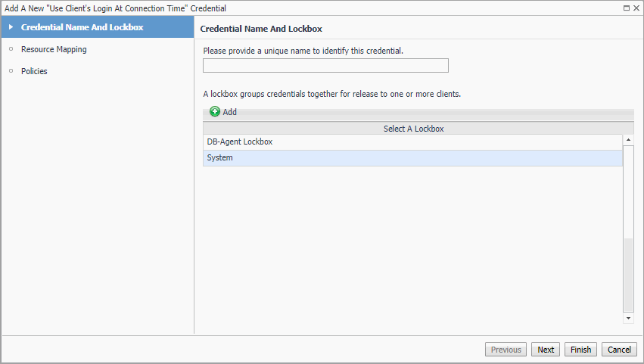Screen dimensions: 644x364
Task: Click the Previous button
Action: pyautogui.click(x=506, y=350)
